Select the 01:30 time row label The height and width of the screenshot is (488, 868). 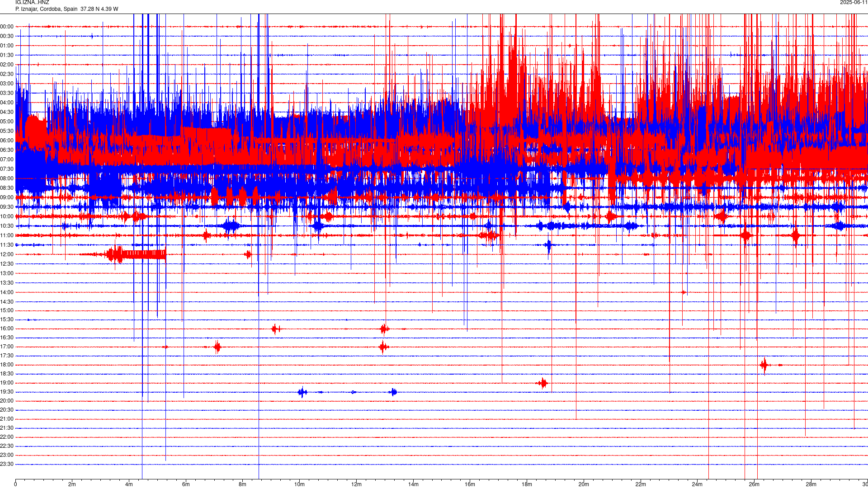pyautogui.click(x=7, y=55)
